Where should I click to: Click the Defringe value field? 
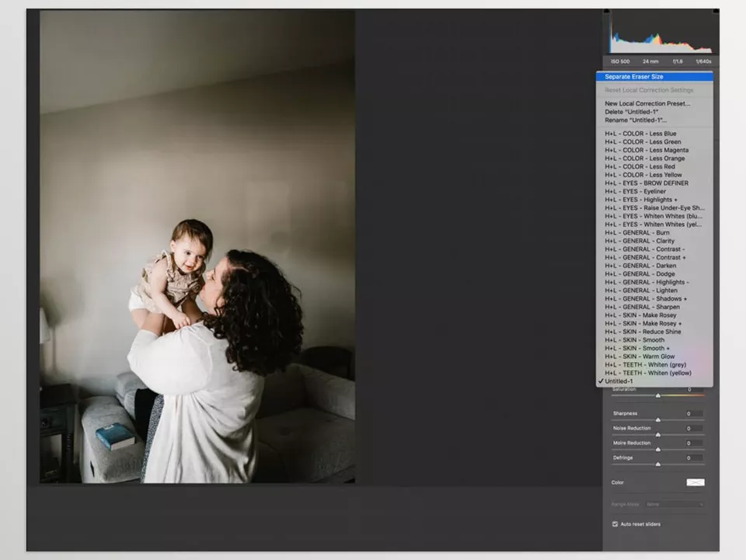[694, 458]
